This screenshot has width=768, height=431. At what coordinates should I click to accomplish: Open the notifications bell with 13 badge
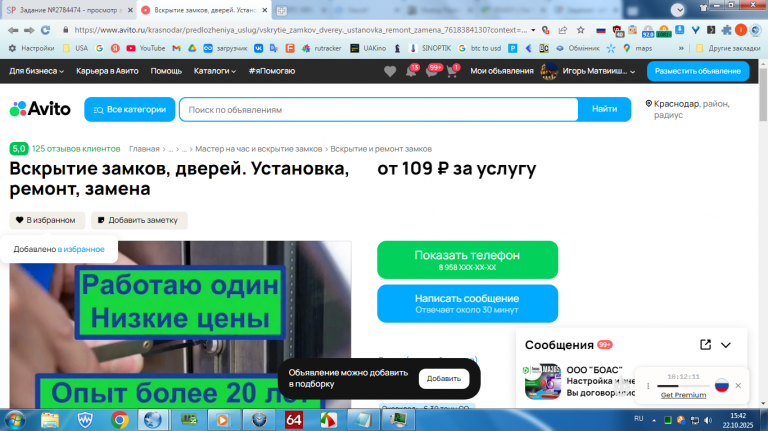411,72
